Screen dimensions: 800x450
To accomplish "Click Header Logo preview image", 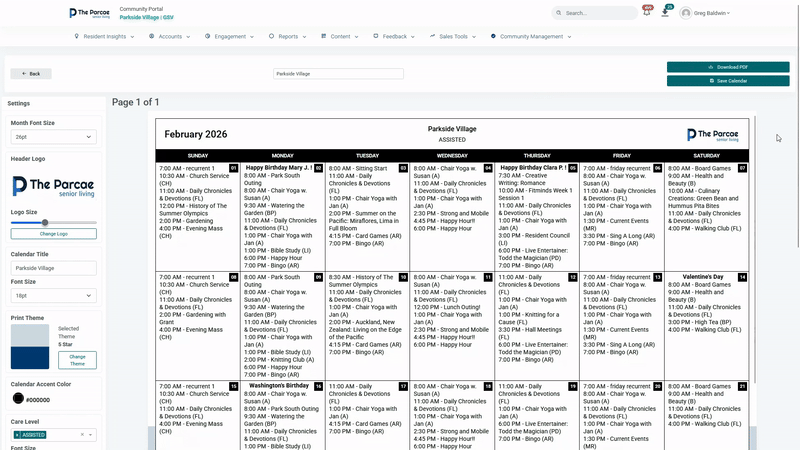I will coord(53,187).
